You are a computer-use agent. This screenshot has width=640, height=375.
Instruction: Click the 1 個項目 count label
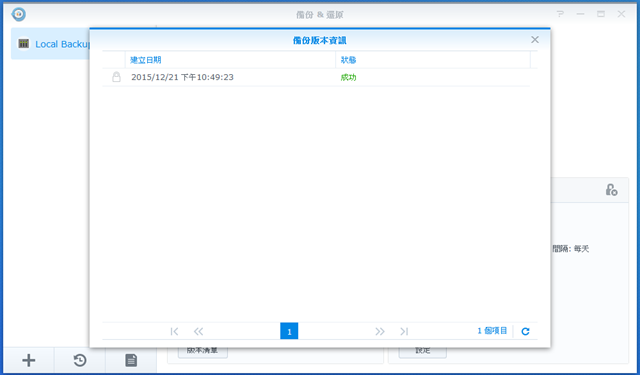[492, 331]
